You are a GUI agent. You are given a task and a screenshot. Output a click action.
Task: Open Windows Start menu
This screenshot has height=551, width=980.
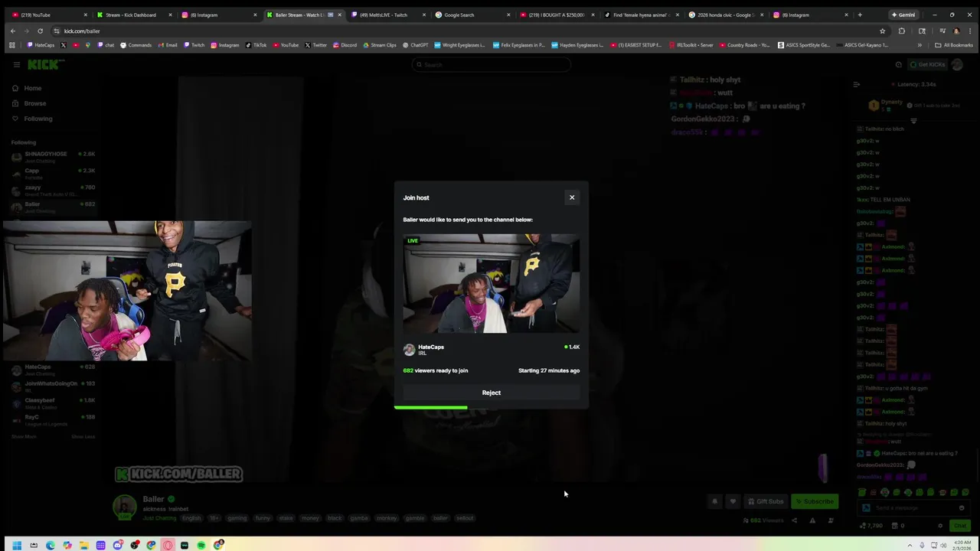pos(16,545)
